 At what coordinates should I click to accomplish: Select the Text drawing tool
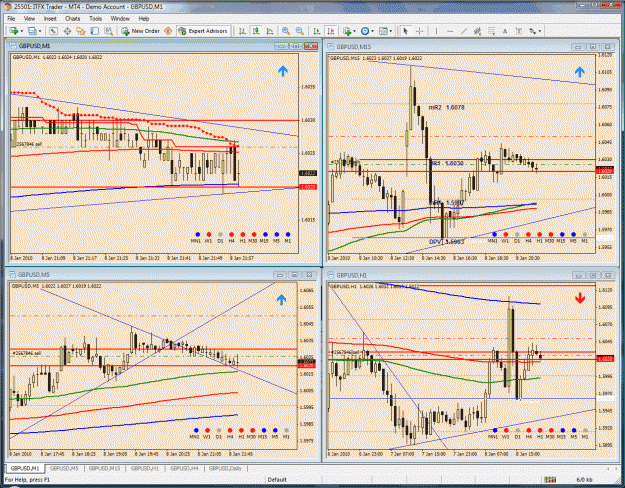[x=505, y=31]
